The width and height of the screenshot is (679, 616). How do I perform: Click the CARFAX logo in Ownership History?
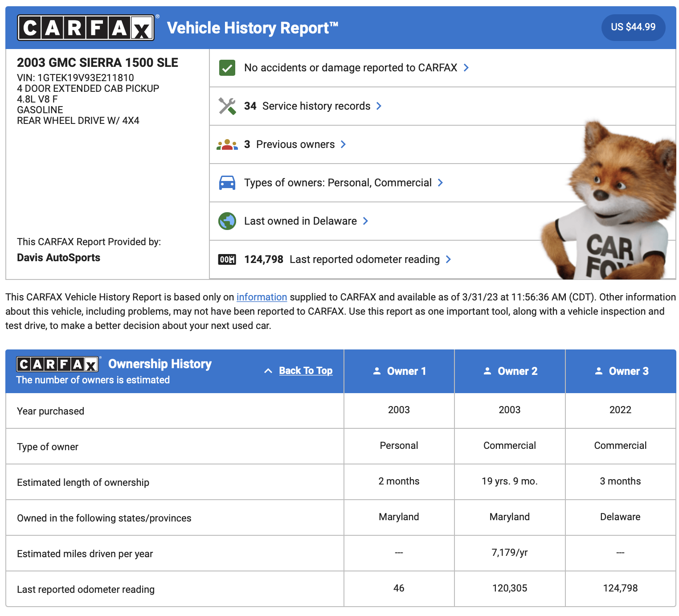(x=57, y=364)
